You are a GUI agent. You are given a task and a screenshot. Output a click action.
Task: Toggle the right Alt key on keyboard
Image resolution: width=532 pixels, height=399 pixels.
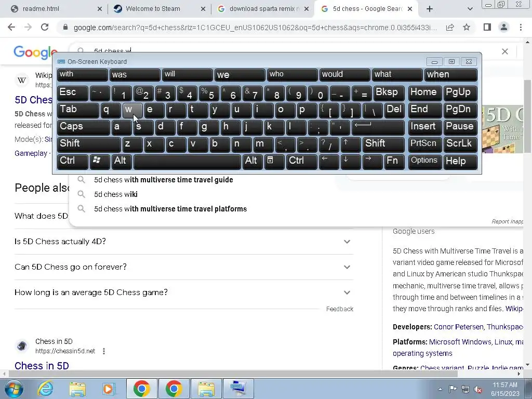click(252, 161)
